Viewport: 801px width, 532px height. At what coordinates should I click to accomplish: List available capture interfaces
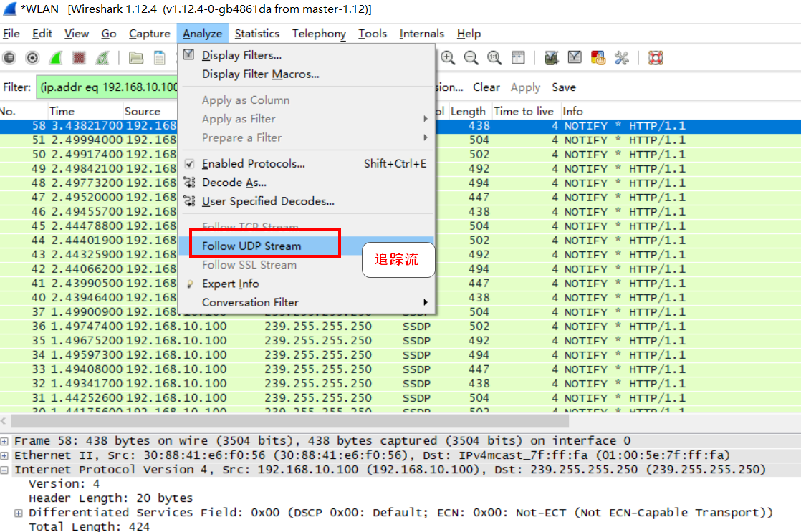click(x=9, y=58)
